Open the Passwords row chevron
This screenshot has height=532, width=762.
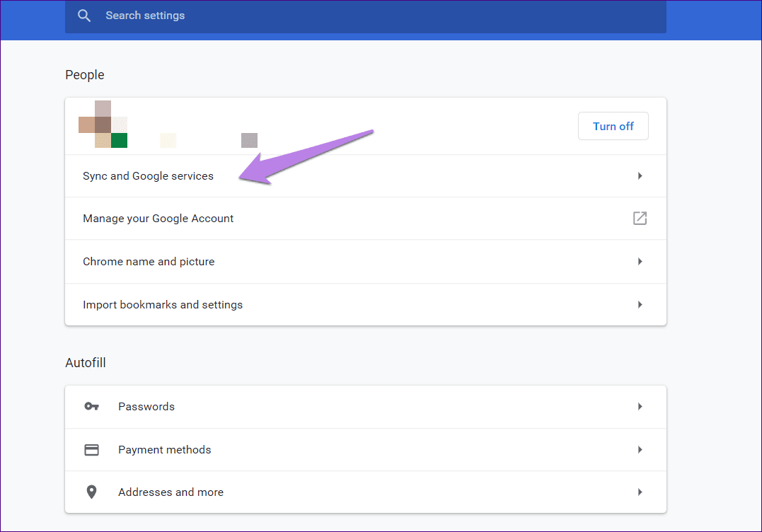640,406
